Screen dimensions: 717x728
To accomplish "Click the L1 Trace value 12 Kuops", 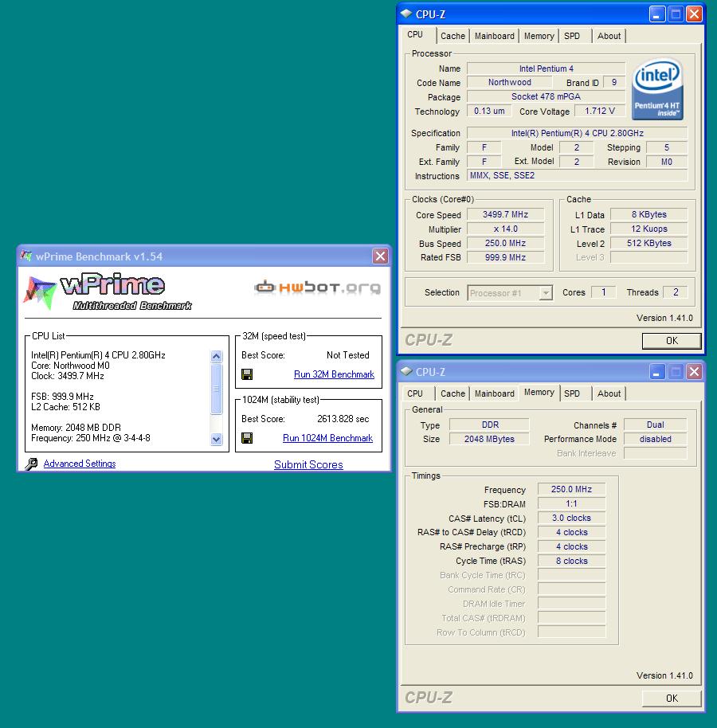I will click(648, 229).
